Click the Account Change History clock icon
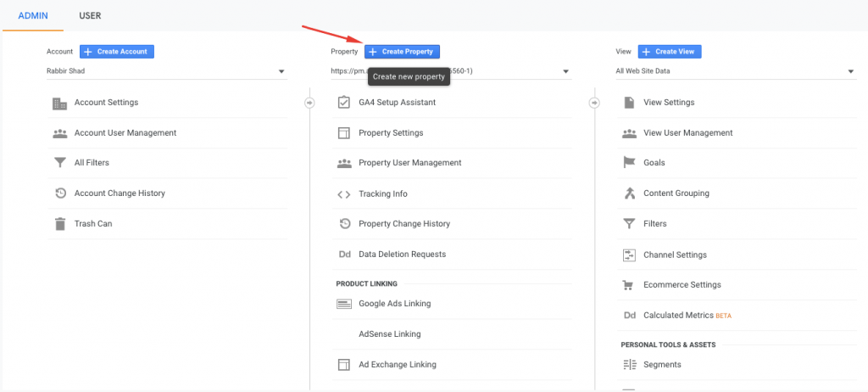The height and width of the screenshot is (392, 868). click(x=59, y=193)
